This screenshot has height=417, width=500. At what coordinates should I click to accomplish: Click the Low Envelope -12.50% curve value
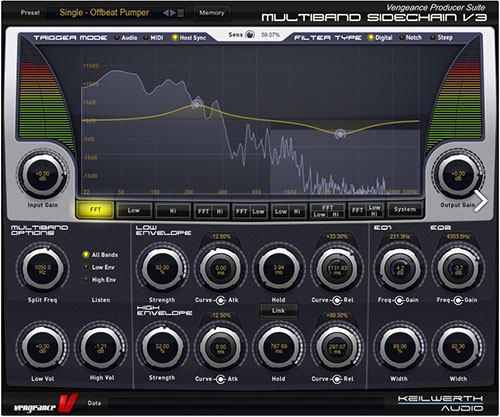[x=220, y=237]
